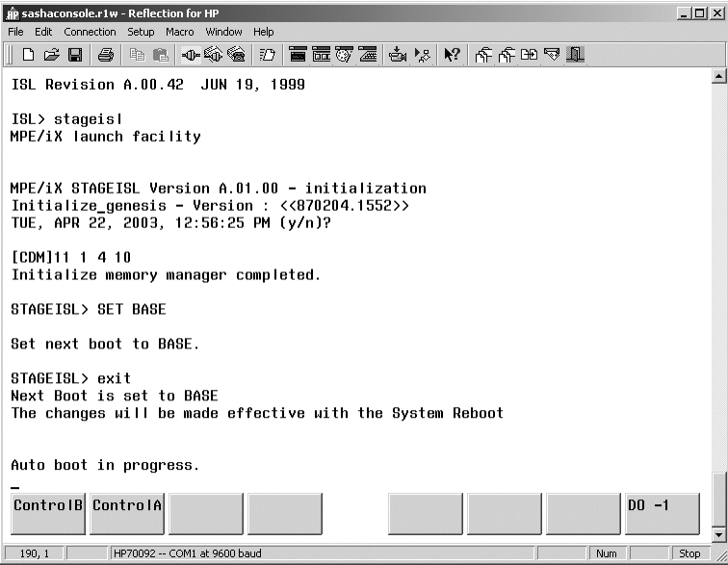
Task: Click the 190, 1 cursor position field
Action: [35, 553]
